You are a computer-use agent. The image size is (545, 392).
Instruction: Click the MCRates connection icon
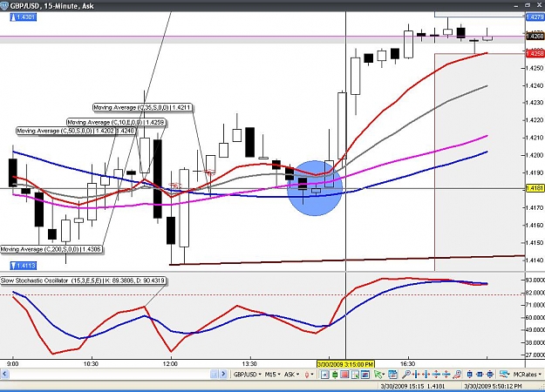click(x=504, y=375)
